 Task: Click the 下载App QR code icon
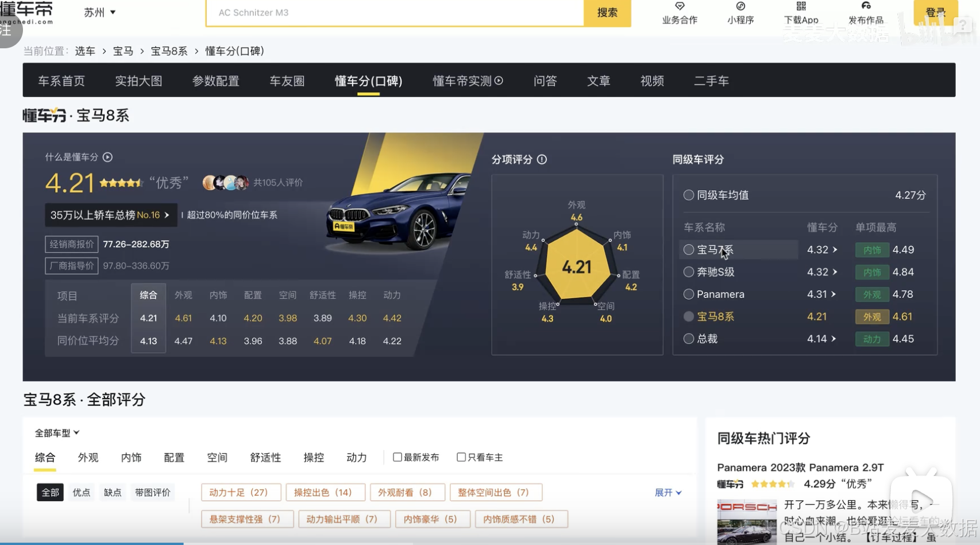pos(801,6)
